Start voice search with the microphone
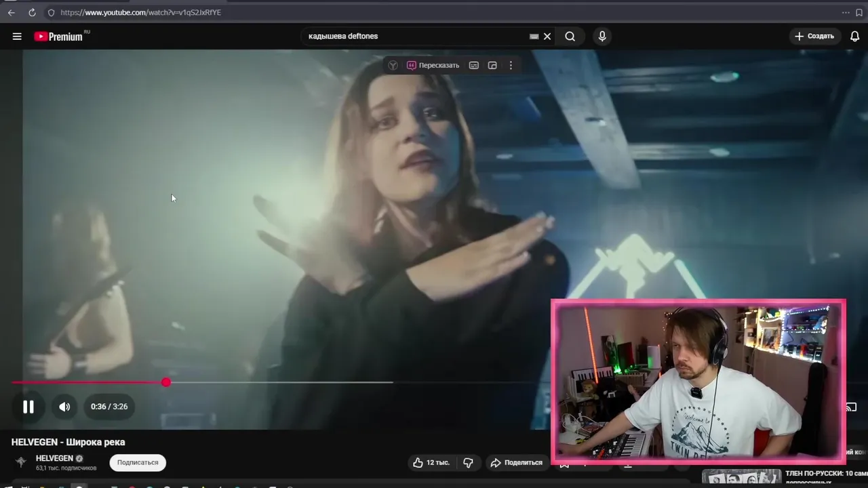868x488 pixels. click(x=602, y=37)
